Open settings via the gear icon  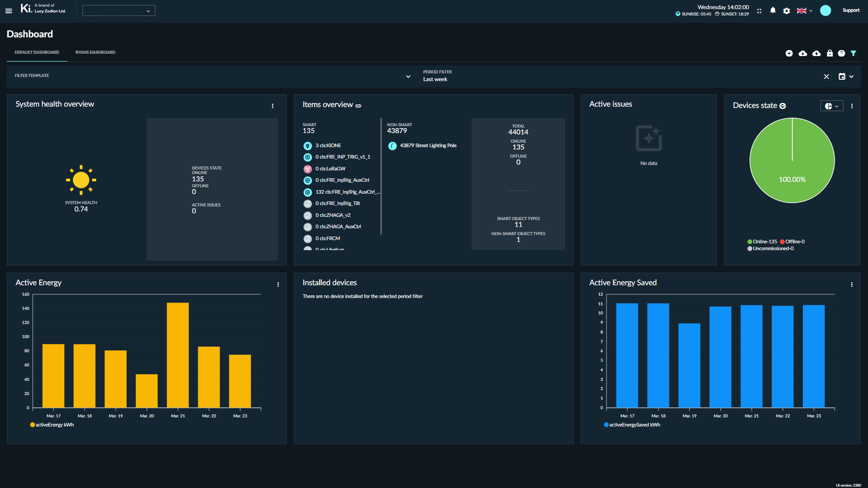pos(786,10)
